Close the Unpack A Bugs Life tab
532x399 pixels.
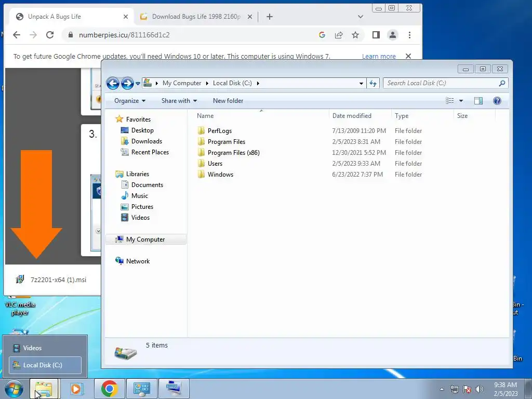click(126, 17)
